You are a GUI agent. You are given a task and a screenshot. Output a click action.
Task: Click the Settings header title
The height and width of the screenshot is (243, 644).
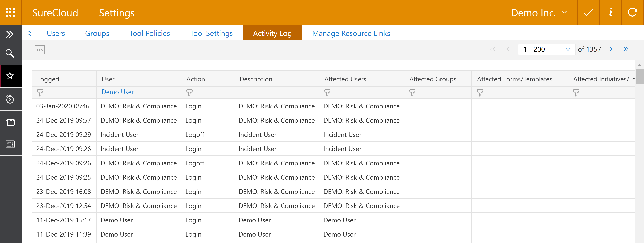[117, 13]
